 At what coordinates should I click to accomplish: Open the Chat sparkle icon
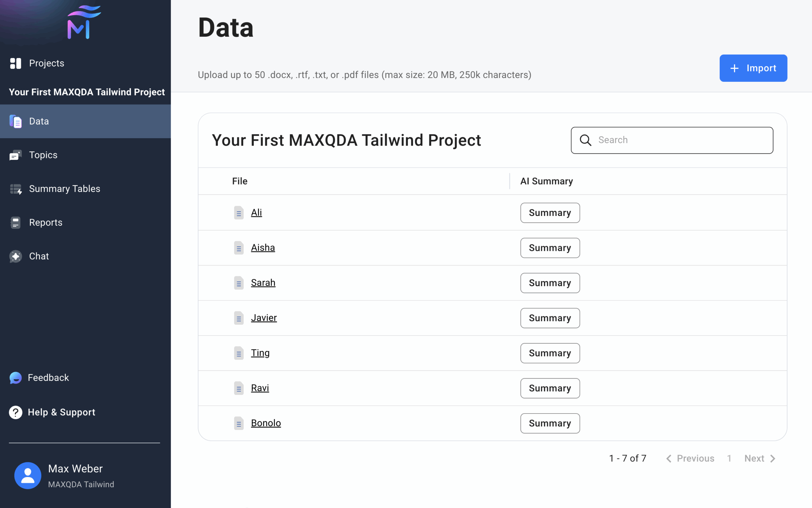point(16,256)
